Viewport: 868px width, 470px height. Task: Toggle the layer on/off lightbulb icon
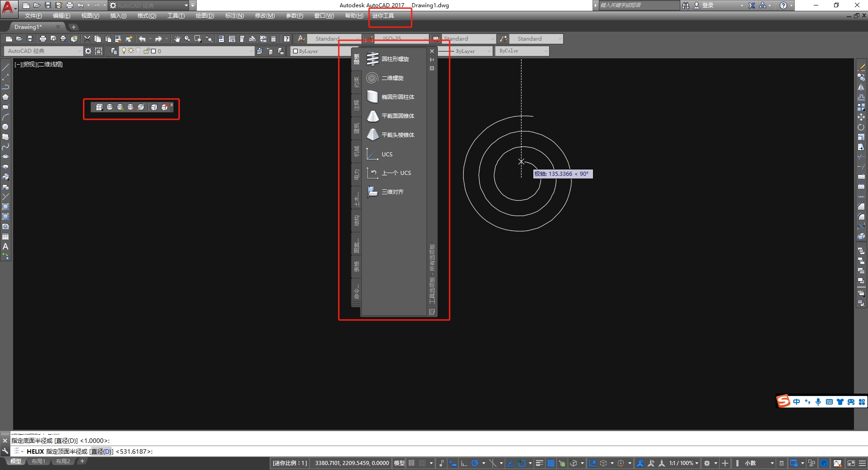tap(124, 51)
